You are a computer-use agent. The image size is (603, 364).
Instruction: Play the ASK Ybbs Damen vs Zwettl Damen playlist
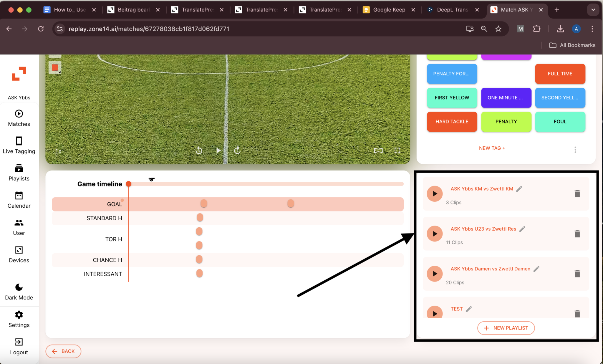coord(435,274)
